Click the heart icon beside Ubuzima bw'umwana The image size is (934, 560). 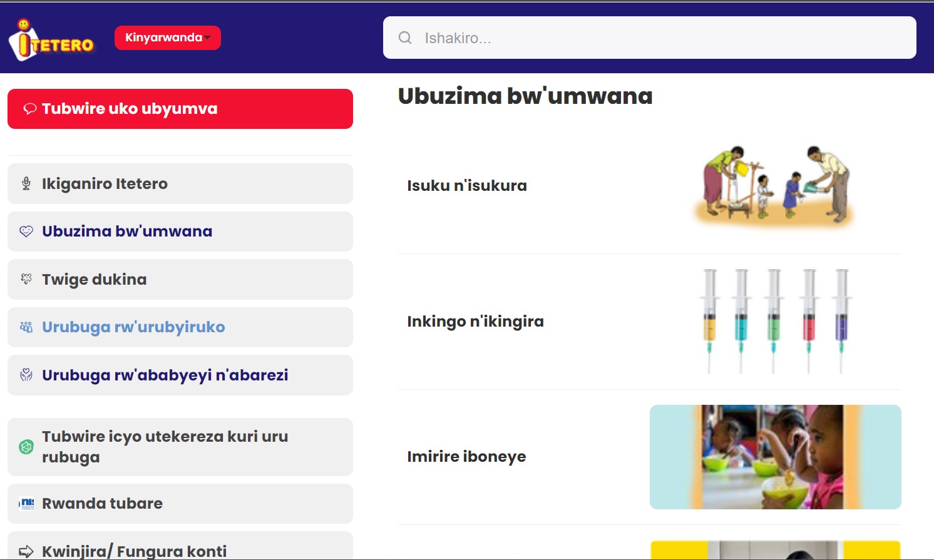[26, 232]
